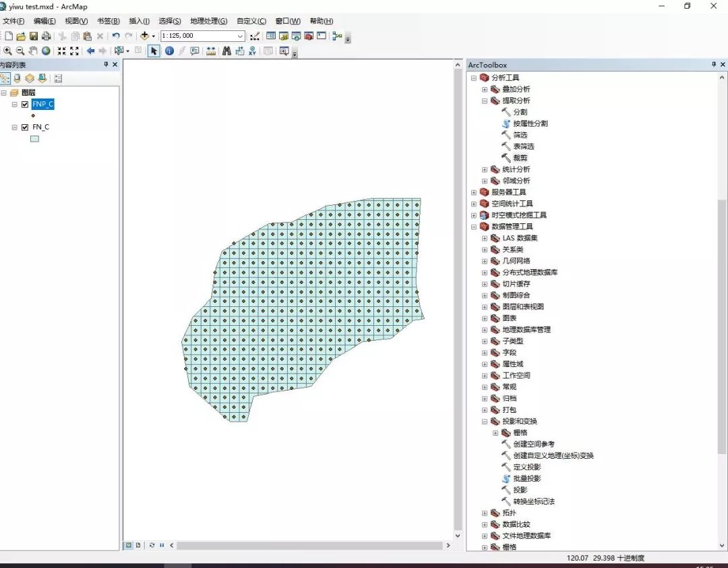
Task: Click the Go To XY icon
Action: pos(252,51)
